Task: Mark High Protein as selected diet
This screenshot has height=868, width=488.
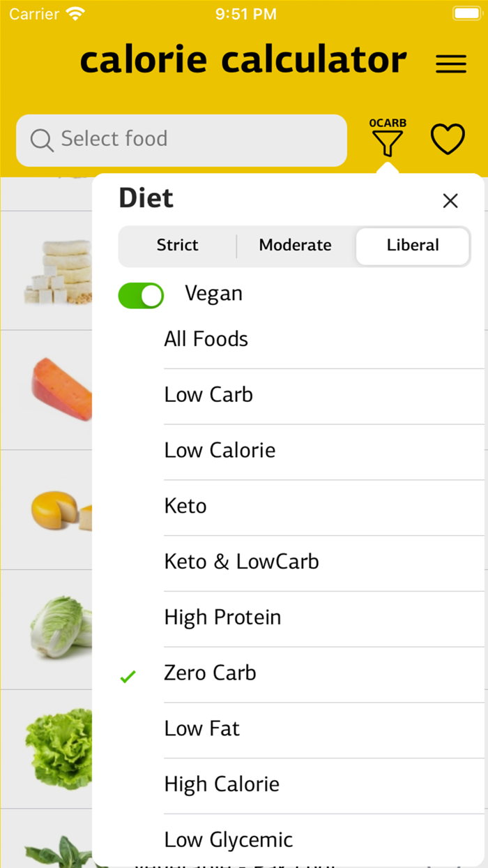Action: pos(222,617)
